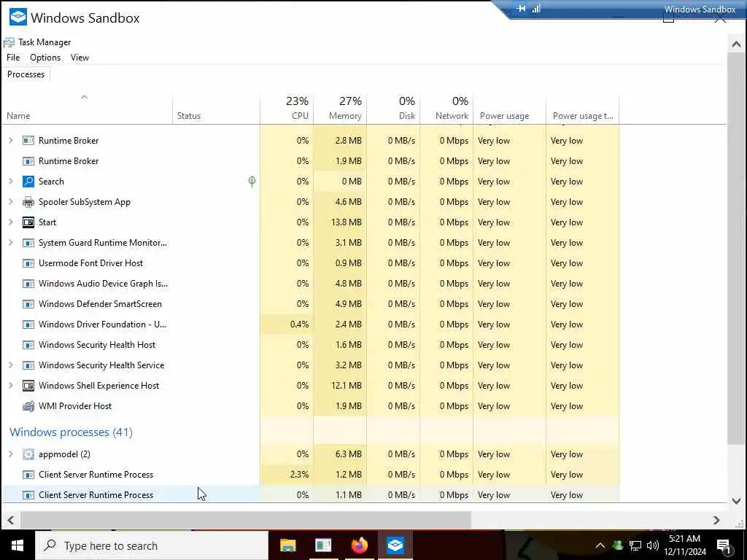Click the scroll down arrow
This screenshot has height=560, width=747.
(x=736, y=501)
